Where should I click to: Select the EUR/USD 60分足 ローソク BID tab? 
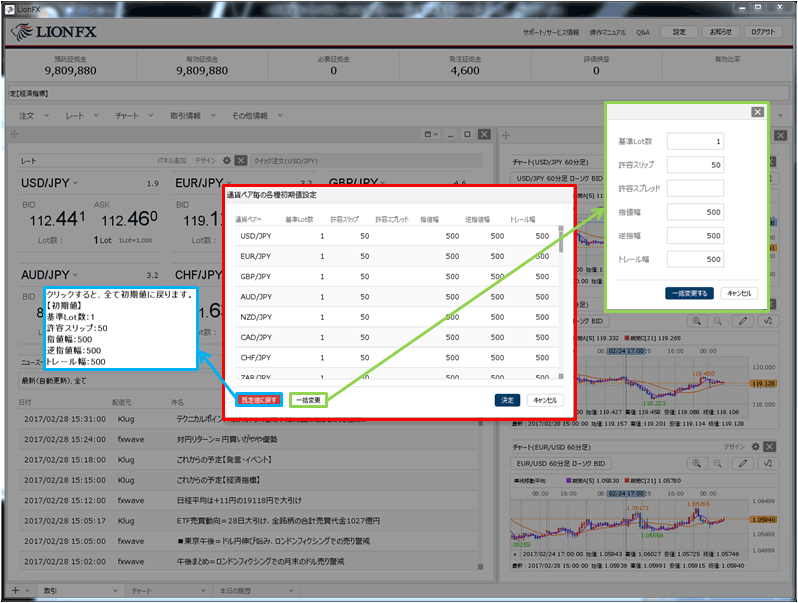[560, 464]
